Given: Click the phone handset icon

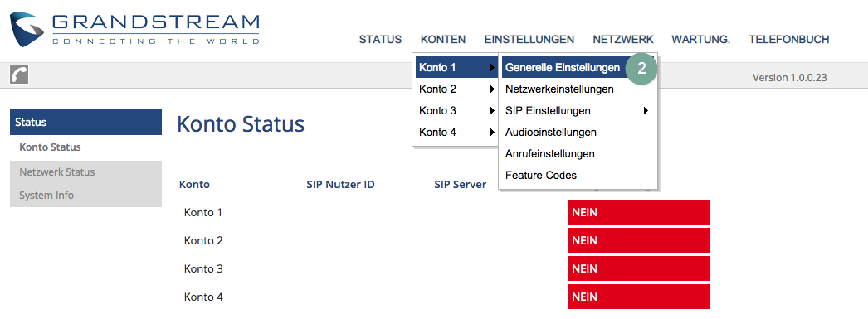Looking at the screenshot, I should (19, 75).
